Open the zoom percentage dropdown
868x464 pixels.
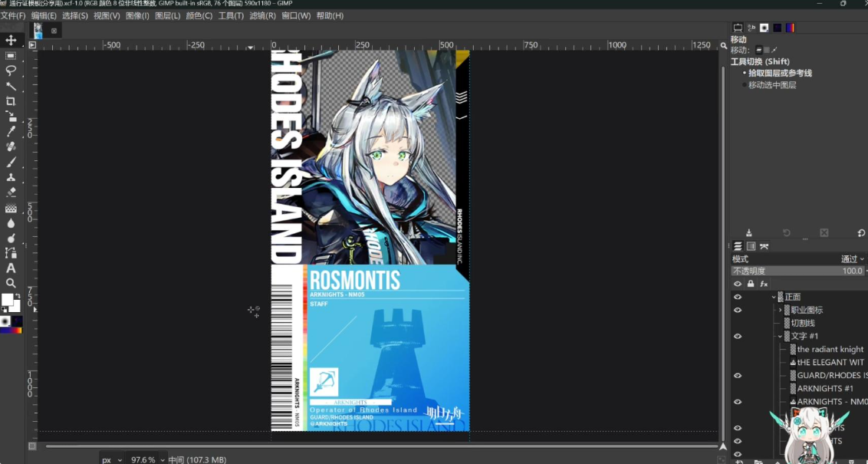146,459
